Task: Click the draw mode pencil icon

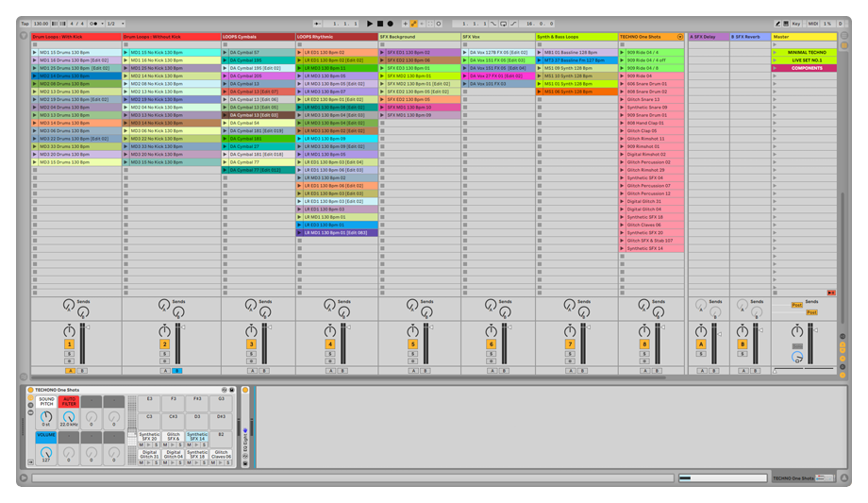Action: click(777, 24)
